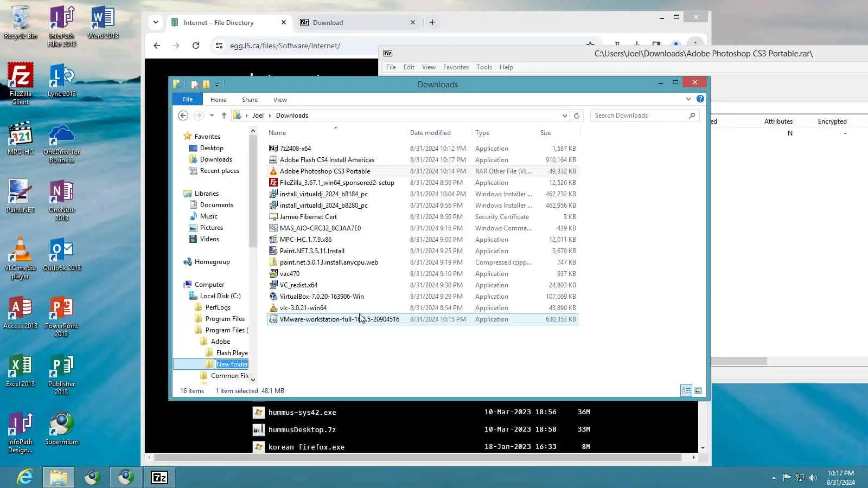
Task: Select the Publisher 2013 desktop shortcut
Action: coord(62,374)
